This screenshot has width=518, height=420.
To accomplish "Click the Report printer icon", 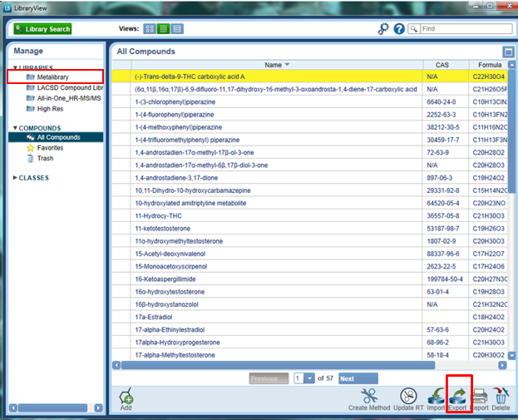I will [x=480, y=396].
